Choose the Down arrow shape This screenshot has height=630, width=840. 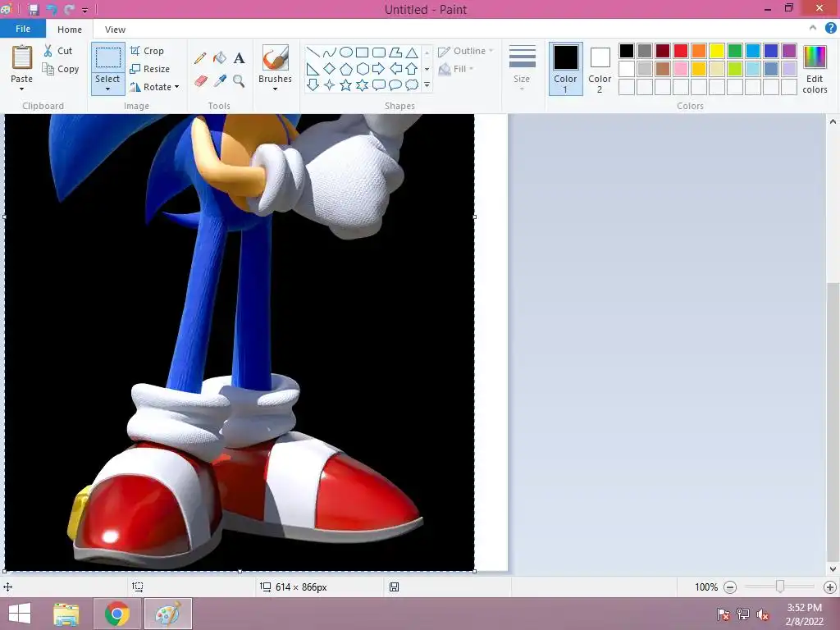313,84
